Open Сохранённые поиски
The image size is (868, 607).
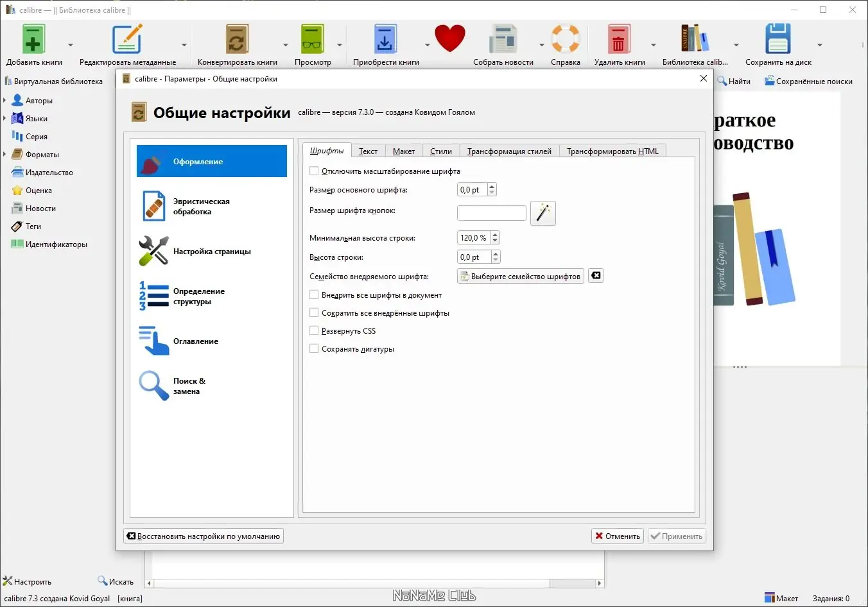pos(808,81)
